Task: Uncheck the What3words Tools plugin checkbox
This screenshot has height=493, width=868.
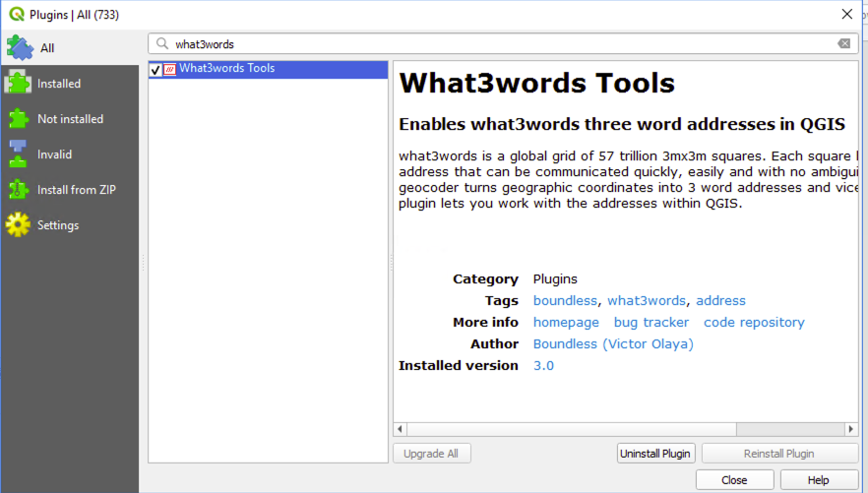Action: point(155,70)
